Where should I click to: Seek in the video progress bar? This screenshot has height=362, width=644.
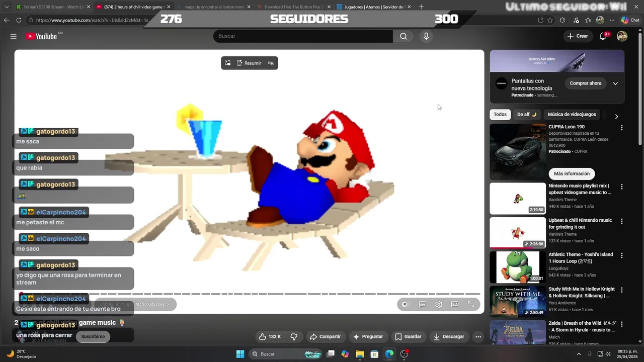[x=249, y=294]
